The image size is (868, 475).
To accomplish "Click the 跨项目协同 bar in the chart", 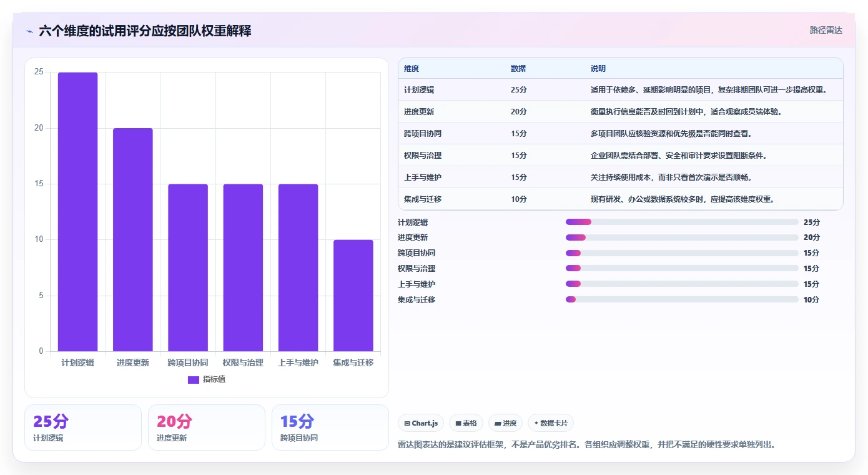I will pos(188,267).
